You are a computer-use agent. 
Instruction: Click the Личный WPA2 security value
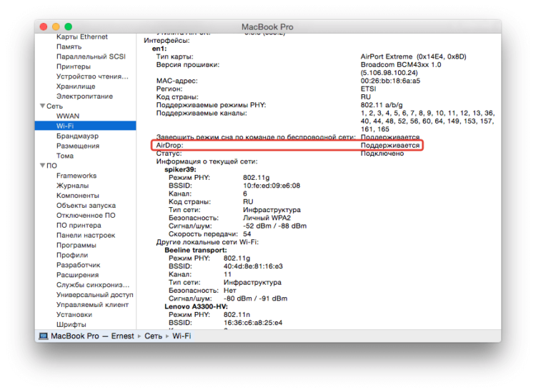pyautogui.click(x=267, y=218)
